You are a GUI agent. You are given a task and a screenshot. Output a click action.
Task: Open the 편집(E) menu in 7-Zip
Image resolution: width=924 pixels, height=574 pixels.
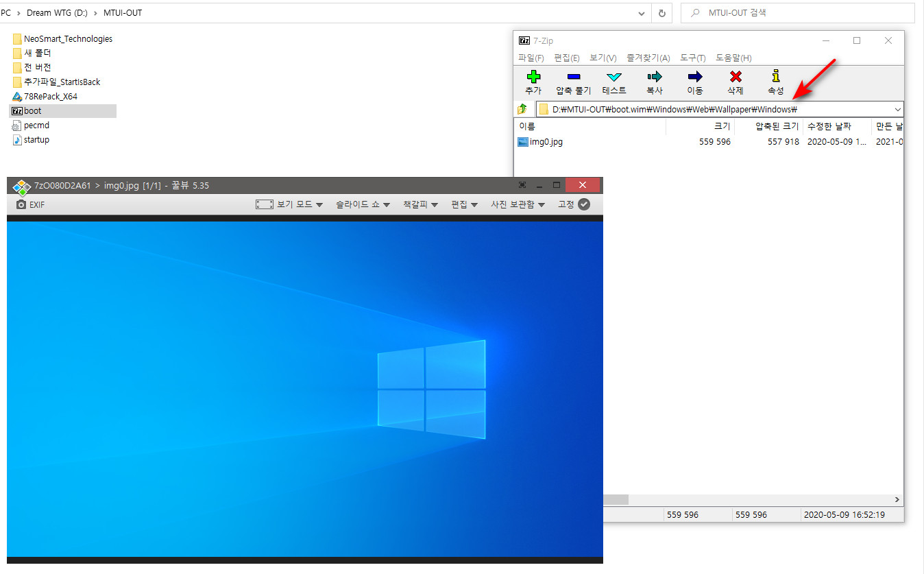coord(567,58)
